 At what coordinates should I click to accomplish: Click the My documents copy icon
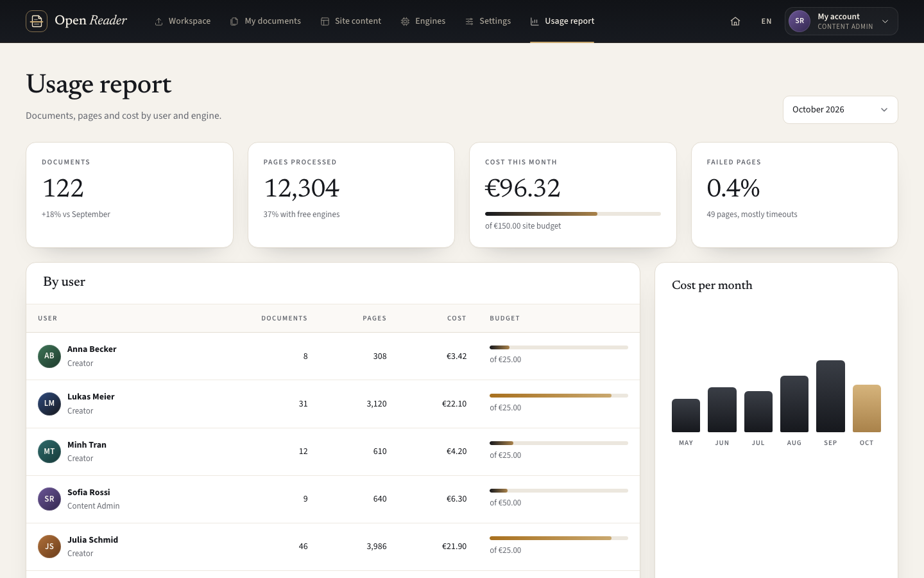[x=234, y=21]
